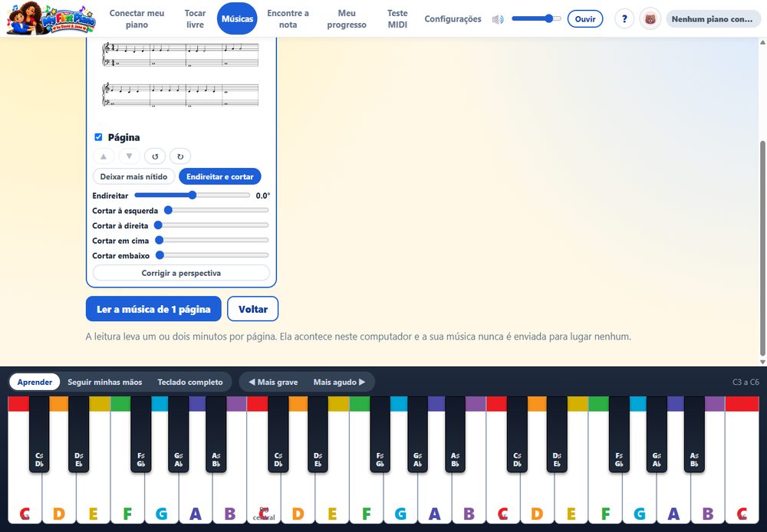
Task: Open the Teste MIDI tab
Action: [397, 18]
